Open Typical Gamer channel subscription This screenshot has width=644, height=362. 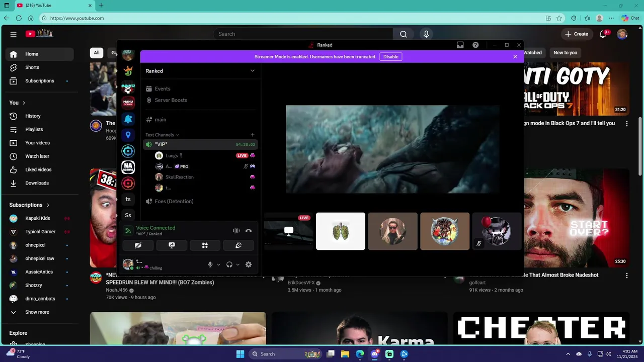coord(40,232)
